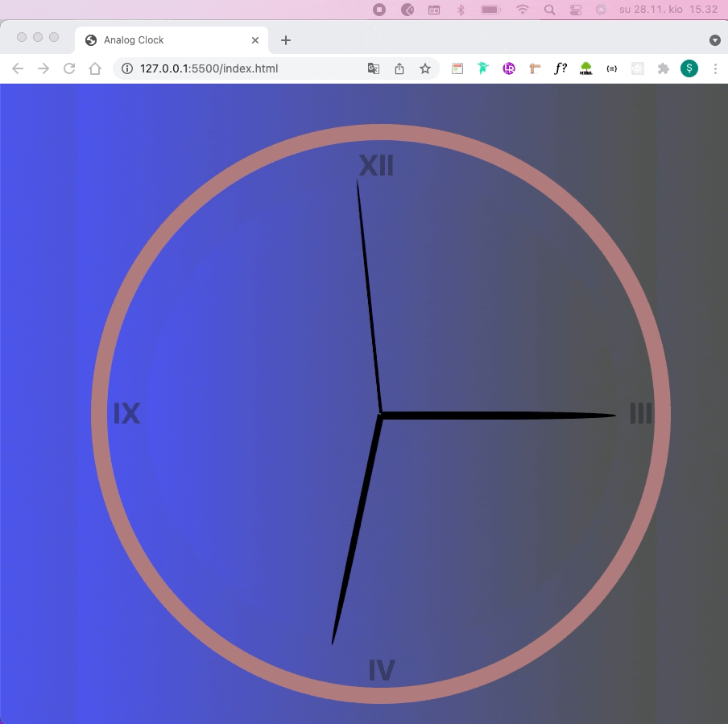
Task: Bookmark this tab with star icon
Action: pos(425,68)
